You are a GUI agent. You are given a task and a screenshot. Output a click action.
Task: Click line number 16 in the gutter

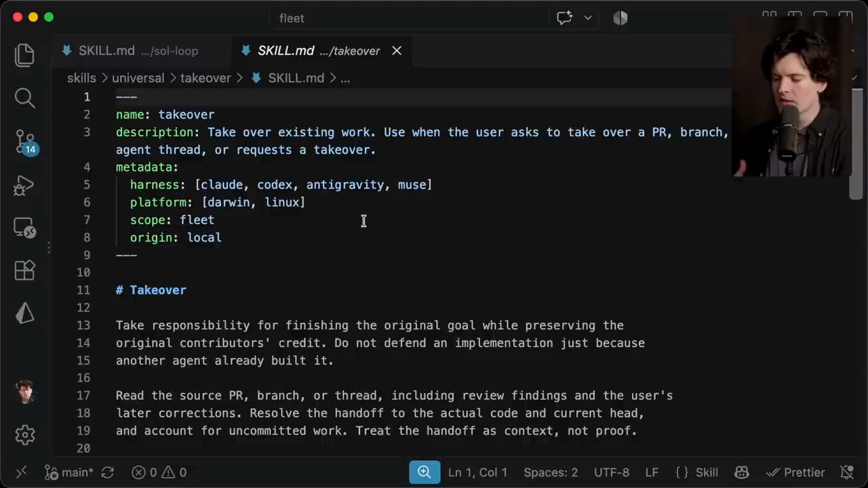tap(83, 378)
